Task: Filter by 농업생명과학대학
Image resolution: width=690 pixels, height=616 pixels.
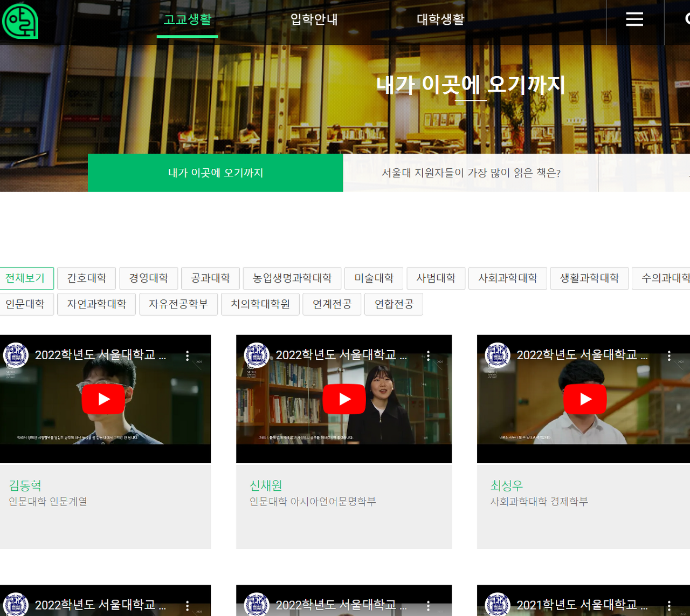Action: [292, 278]
